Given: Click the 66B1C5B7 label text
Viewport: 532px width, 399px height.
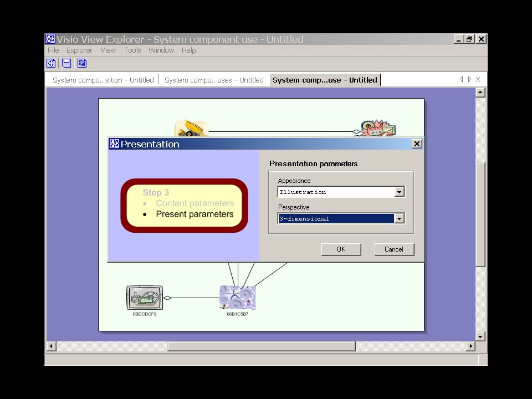Looking at the screenshot, I should (238, 314).
